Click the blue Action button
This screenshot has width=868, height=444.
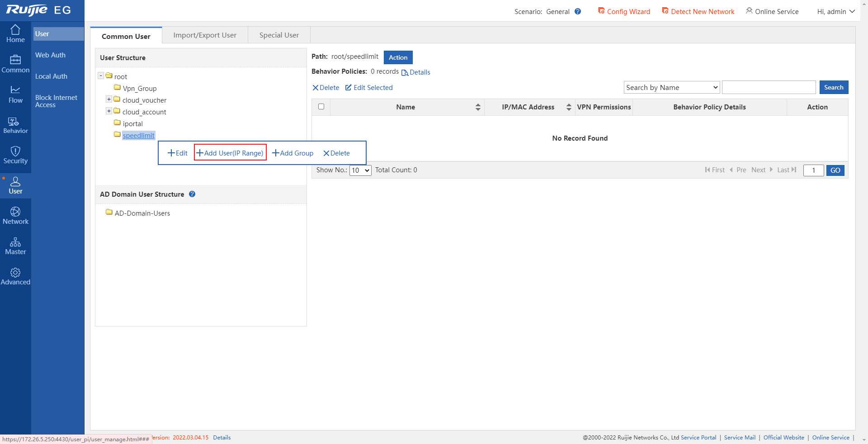398,57
